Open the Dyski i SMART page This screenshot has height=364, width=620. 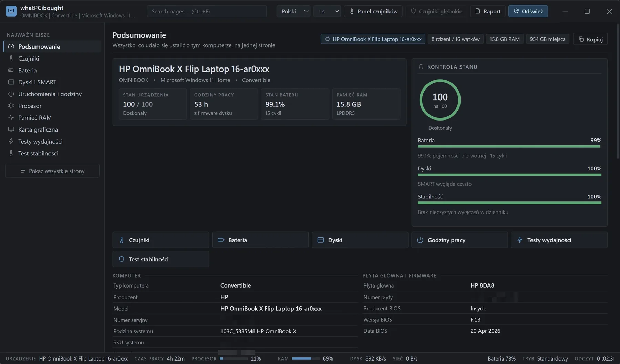tap(52, 82)
